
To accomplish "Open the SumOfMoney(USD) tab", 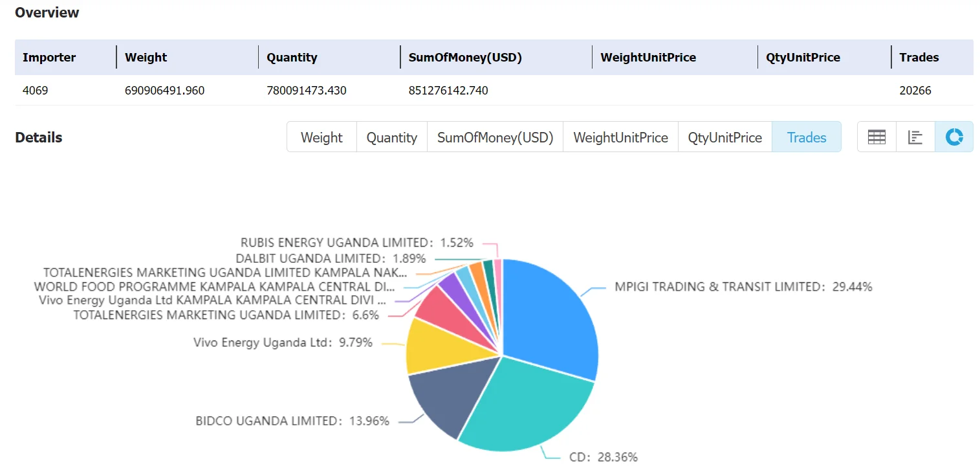I will click(x=495, y=137).
